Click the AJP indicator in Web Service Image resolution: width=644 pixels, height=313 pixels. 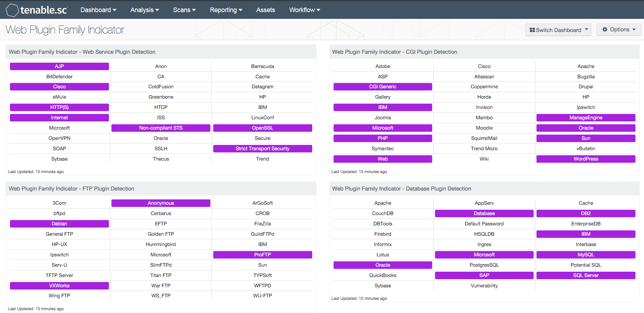[59, 66]
